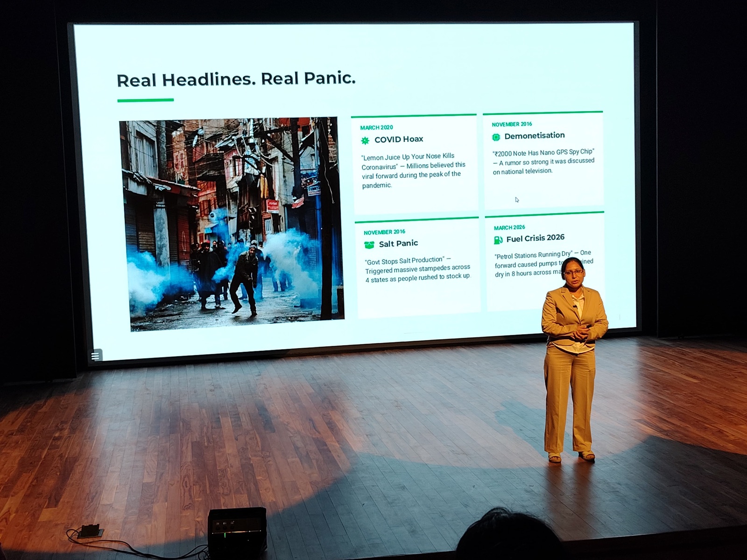Click the "MARCH 2020" date label
This screenshot has width=747, height=560.
(x=377, y=127)
